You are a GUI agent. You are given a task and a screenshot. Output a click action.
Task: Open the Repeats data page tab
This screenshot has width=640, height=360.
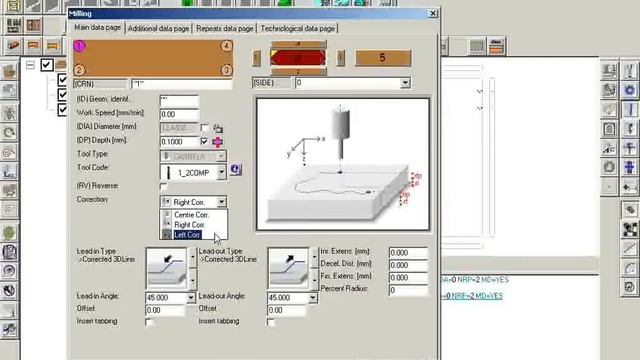(224, 29)
